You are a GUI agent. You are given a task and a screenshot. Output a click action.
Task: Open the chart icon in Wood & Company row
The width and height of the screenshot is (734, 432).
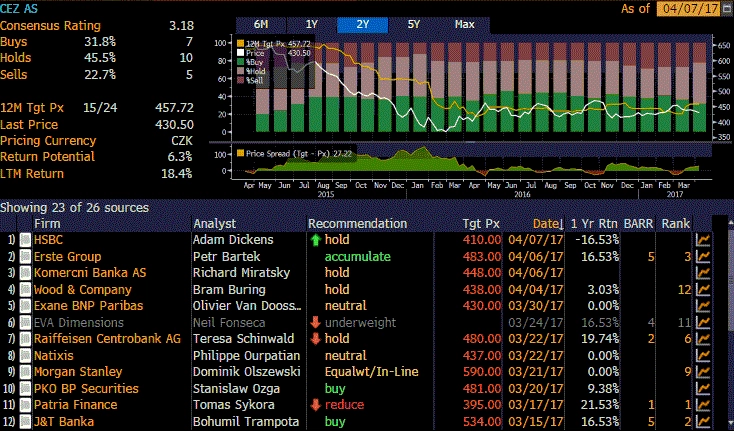pos(703,290)
